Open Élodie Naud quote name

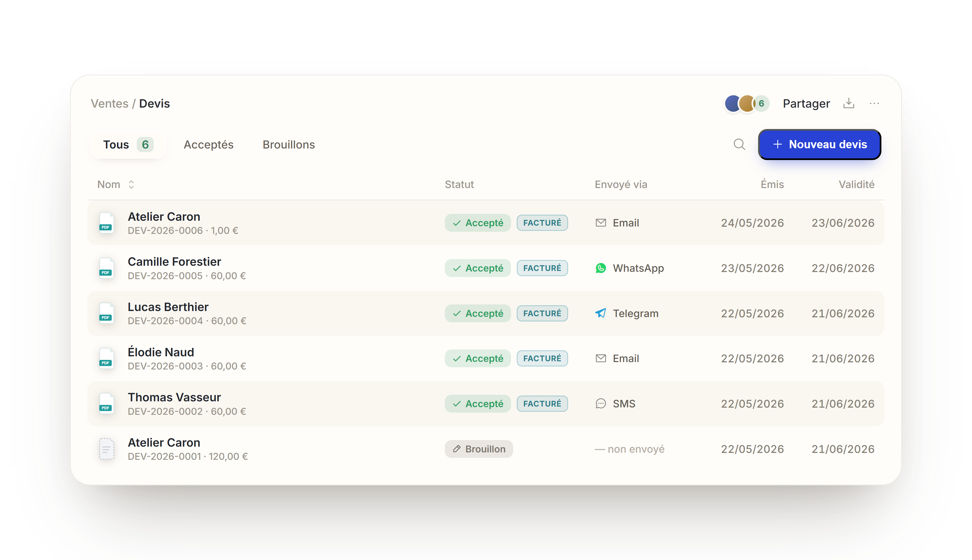[161, 352]
